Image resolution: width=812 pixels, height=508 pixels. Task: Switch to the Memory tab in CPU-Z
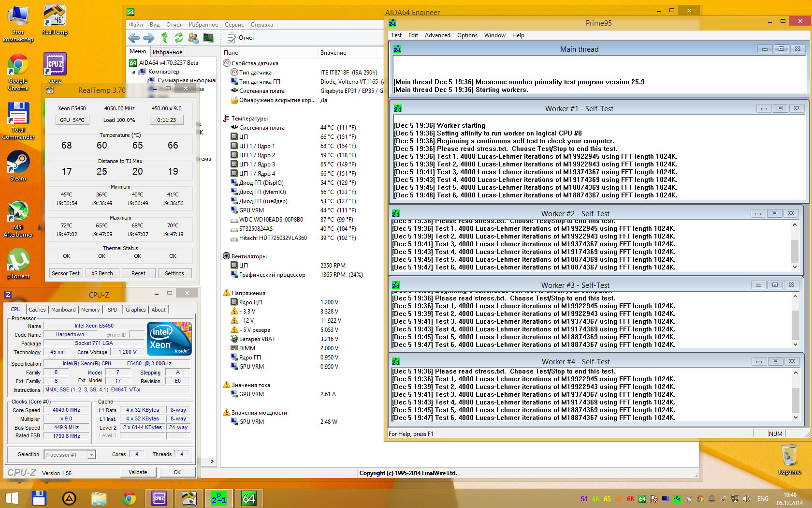coord(90,310)
